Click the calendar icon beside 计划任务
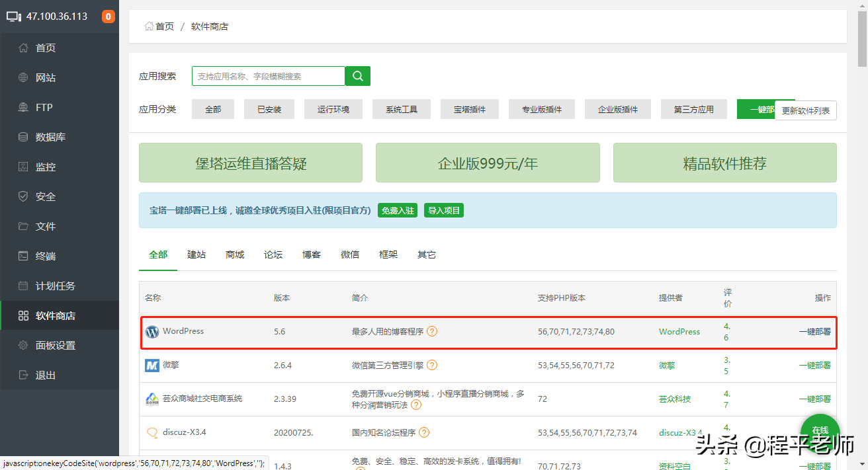This screenshot has height=470, width=868. 23,286
